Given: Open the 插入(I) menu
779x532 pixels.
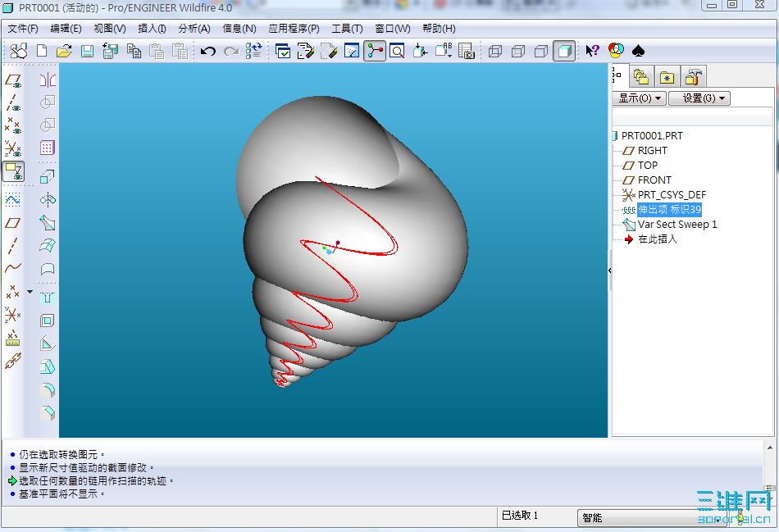Looking at the screenshot, I should coord(152,29).
